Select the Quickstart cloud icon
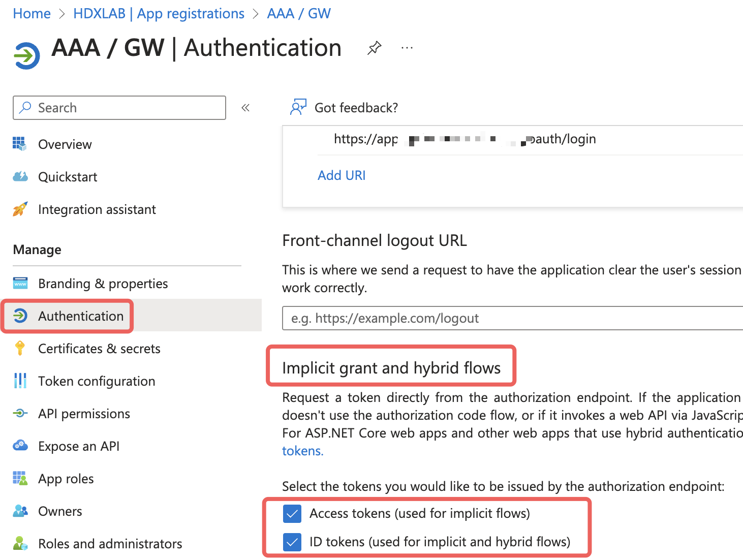The height and width of the screenshot is (560, 743). click(20, 176)
